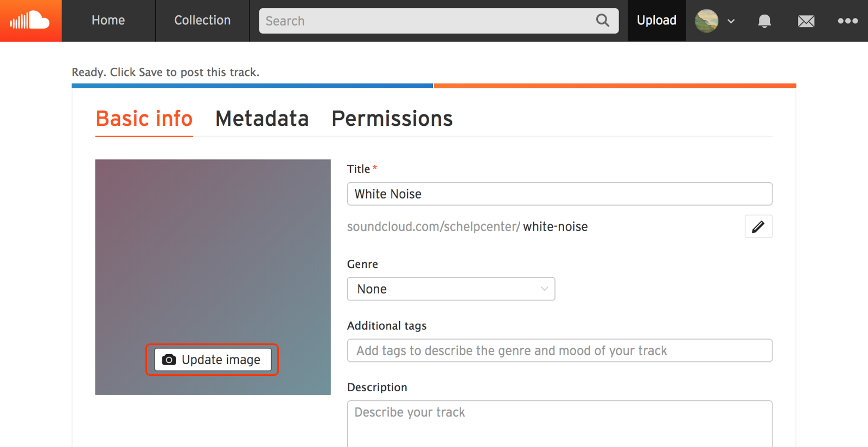Open the Genre dropdown showing None
The image size is (868, 447).
(x=450, y=289)
